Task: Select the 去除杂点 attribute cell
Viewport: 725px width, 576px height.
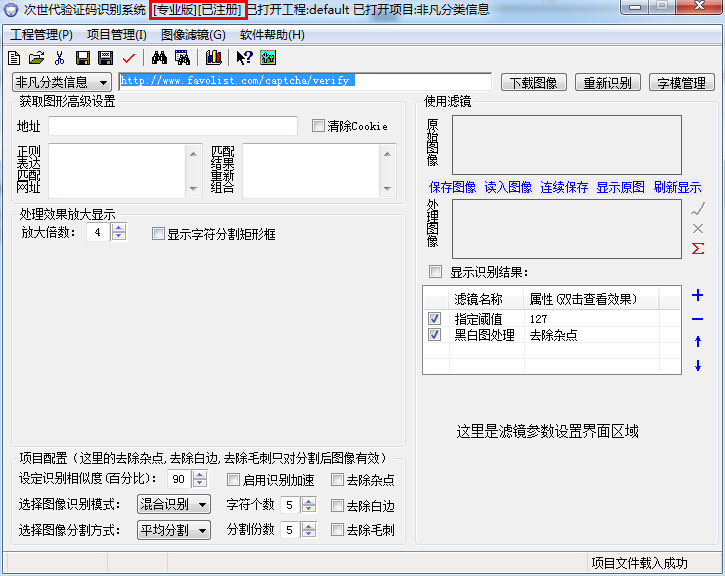Action: pyautogui.click(x=591, y=335)
